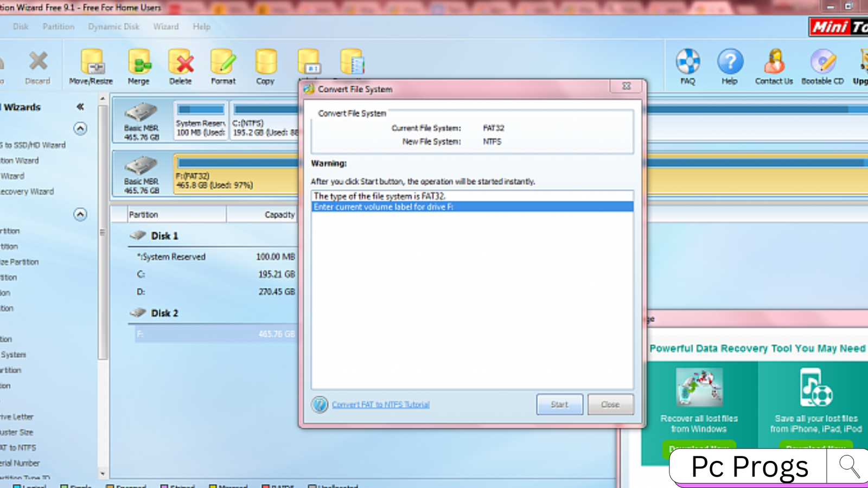Click the Pc Progs label

[750, 467]
